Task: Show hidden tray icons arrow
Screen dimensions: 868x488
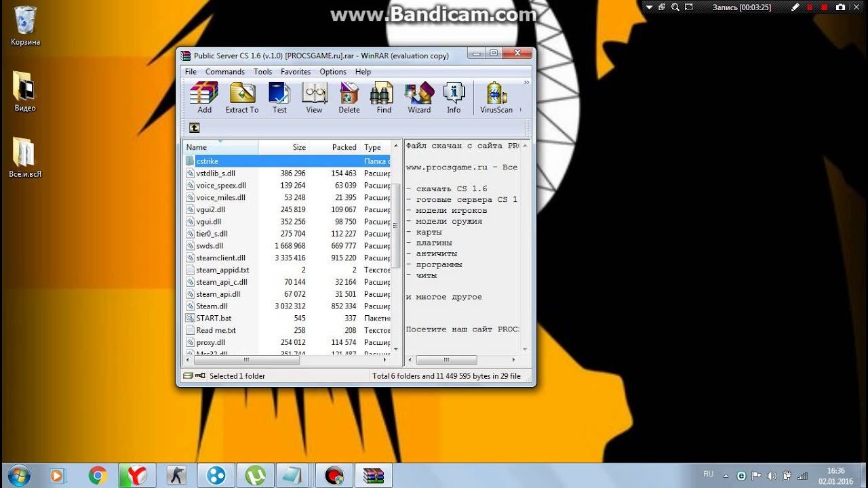Action: tap(725, 476)
